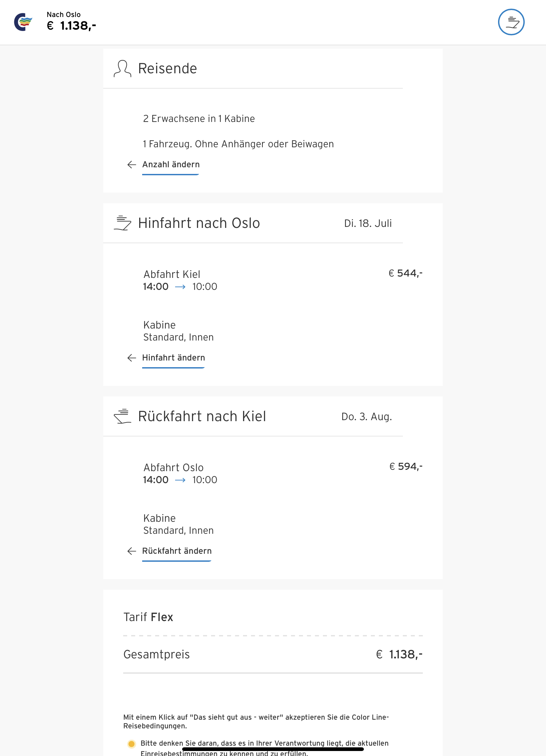Click the Color Line logo
The width and height of the screenshot is (546, 756).
(x=23, y=22)
